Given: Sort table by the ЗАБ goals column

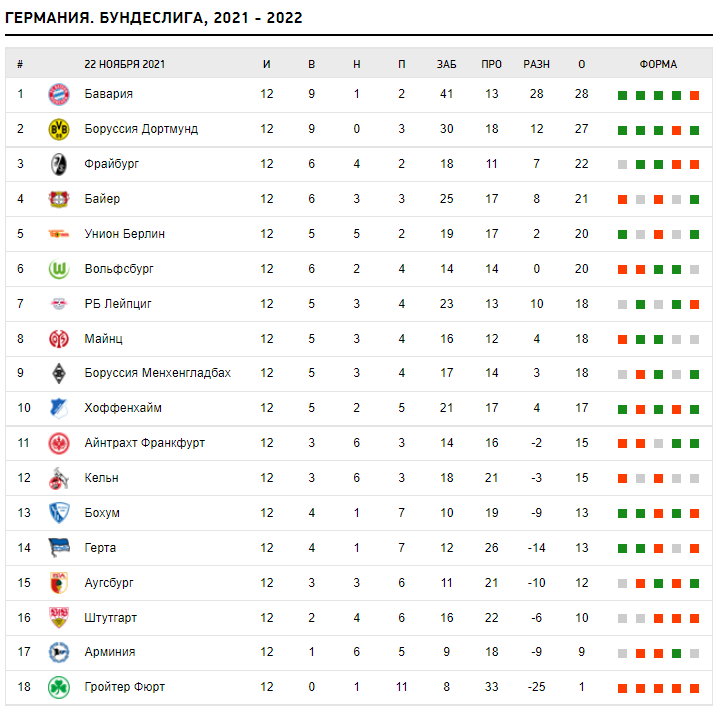Looking at the screenshot, I should coord(446,64).
